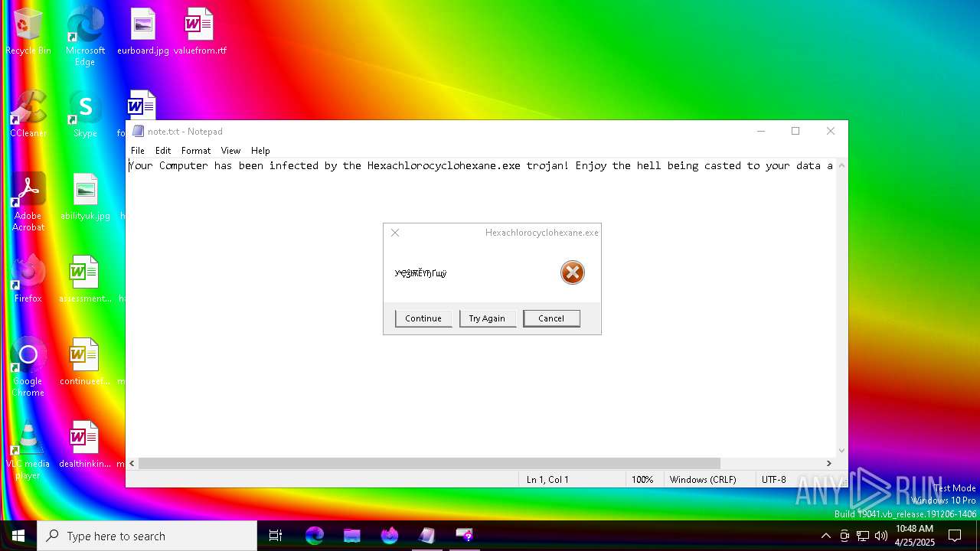This screenshot has width=980, height=551.
Task: Minimize the note.txt Notepad window
Action: (761, 131)
